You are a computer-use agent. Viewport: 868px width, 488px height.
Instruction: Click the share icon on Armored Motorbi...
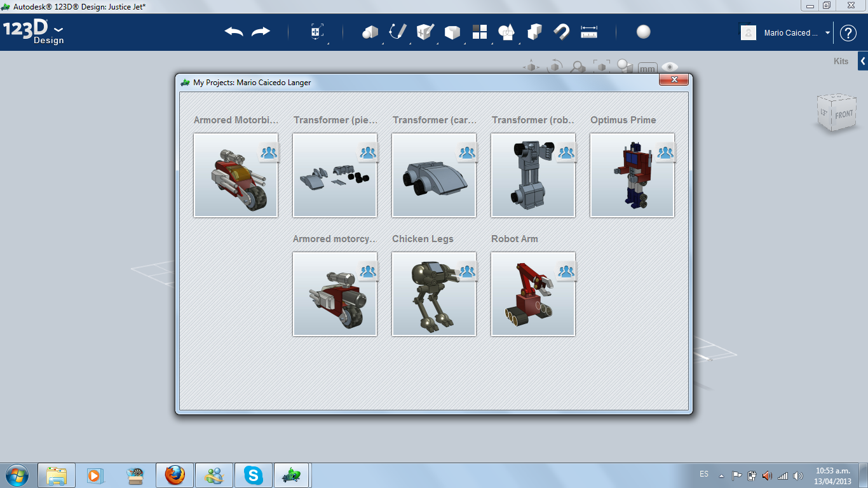[x=269, y=152]
